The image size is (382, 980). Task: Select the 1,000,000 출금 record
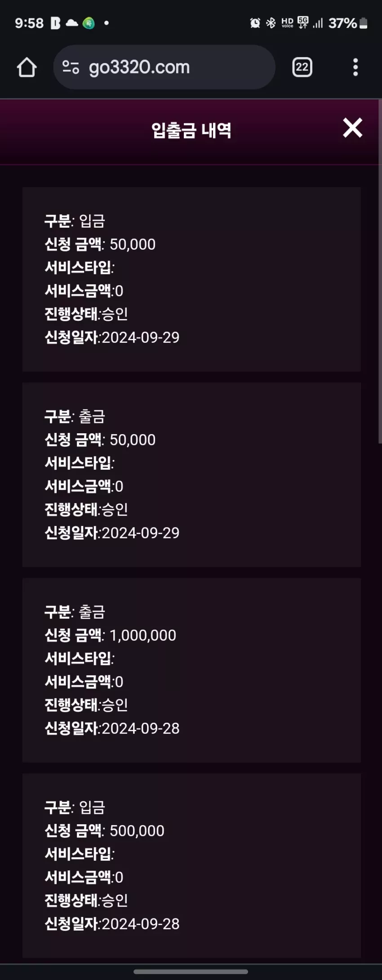191,670
